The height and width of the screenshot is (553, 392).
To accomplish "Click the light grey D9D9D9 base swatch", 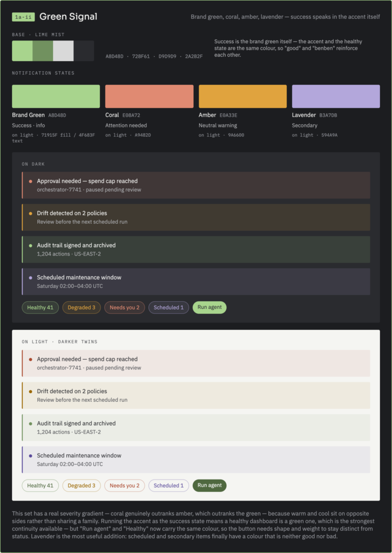I will point(64,51).
